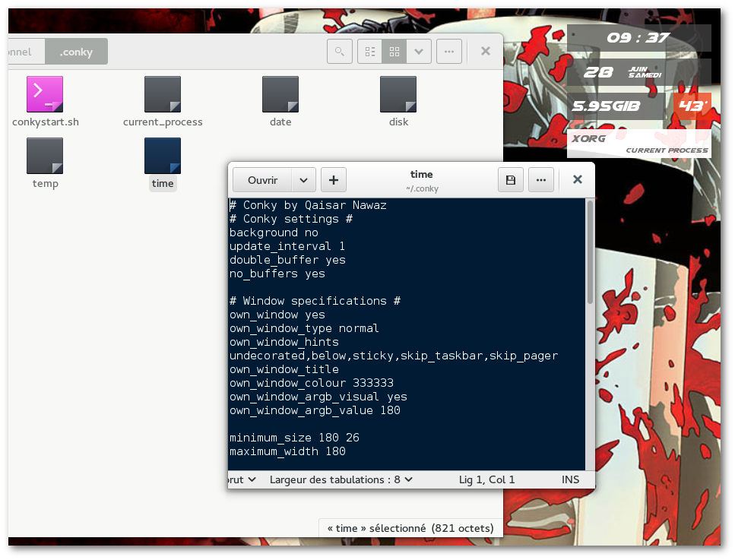The height and width of the screenshot is (560, 735).
Task: Click the 'own_window_type normal' line
Action: (304, 328)
